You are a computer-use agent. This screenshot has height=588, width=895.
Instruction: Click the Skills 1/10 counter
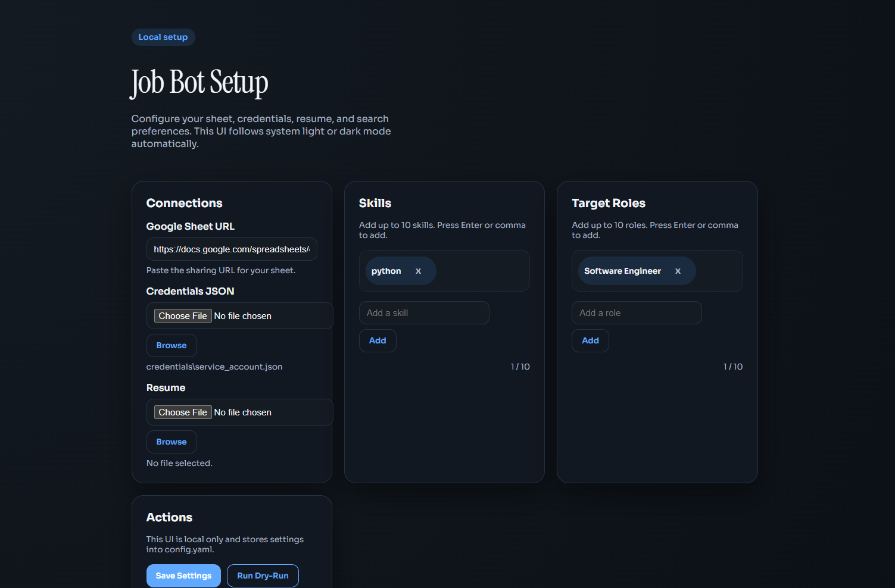click(520, 367)
